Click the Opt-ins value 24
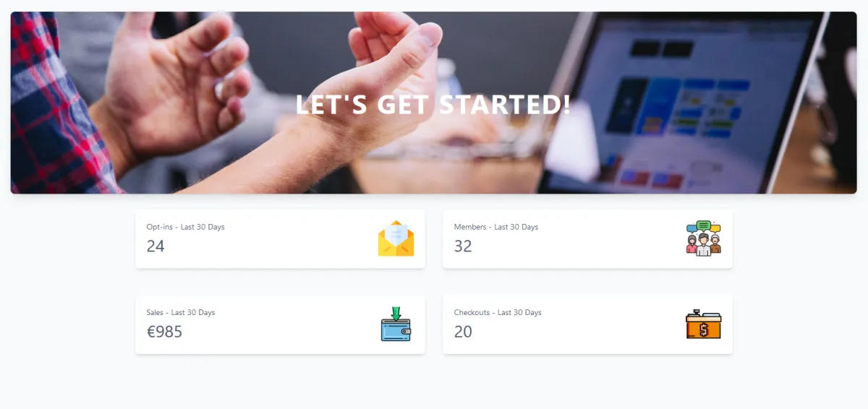 point(156,246)
